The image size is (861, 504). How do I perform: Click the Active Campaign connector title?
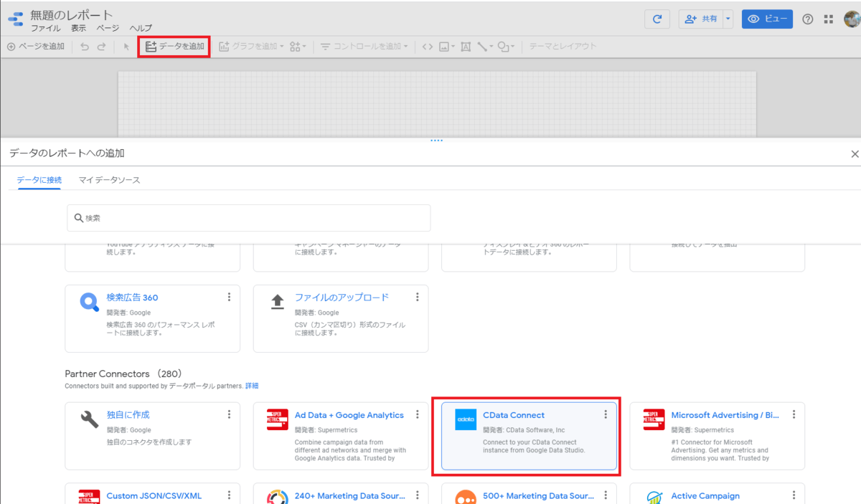705,495
